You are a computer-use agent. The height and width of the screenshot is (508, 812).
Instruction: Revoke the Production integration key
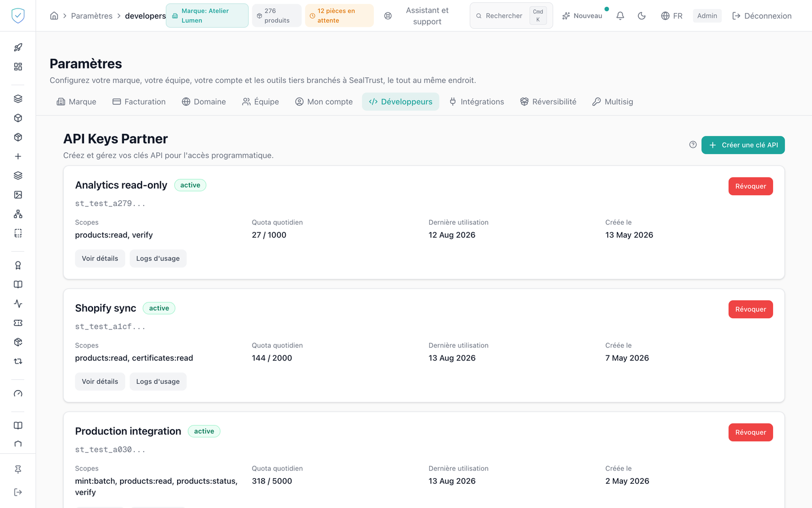[751, 432]
